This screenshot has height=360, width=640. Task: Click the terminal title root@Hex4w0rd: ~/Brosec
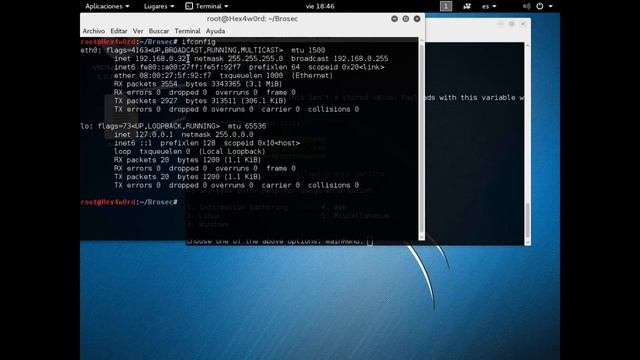(x=252, y=19)
